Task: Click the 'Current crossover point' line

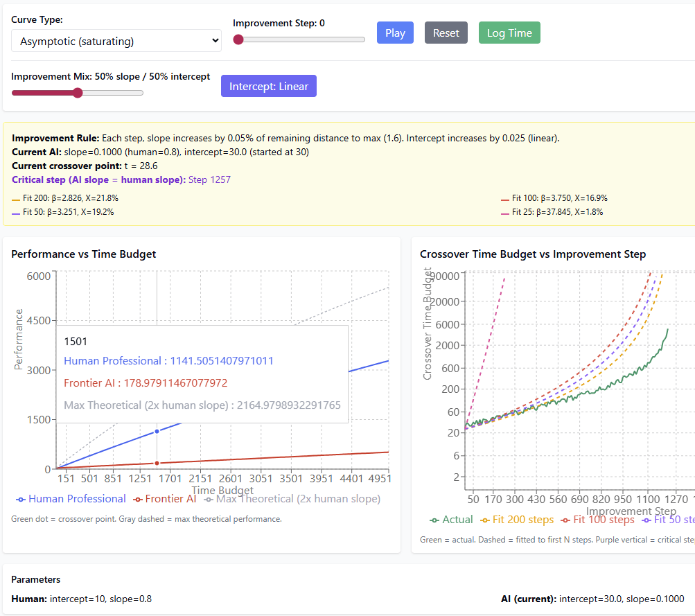Action: pos(85,166)
